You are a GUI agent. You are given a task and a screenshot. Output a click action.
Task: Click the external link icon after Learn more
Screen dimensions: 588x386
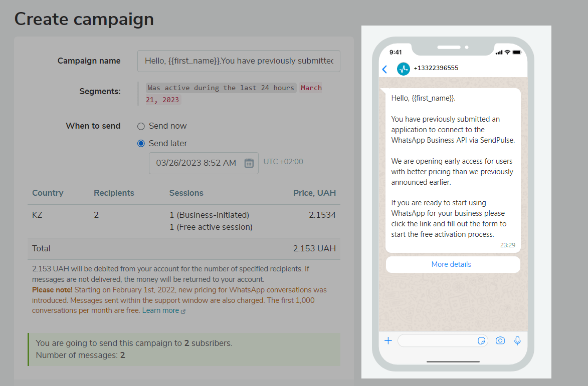183,311
